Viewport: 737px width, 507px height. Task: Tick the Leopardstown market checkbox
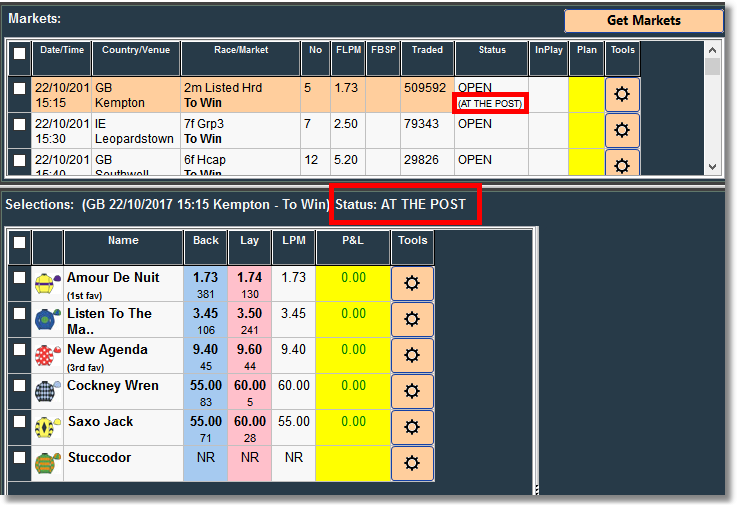[19, 125]
